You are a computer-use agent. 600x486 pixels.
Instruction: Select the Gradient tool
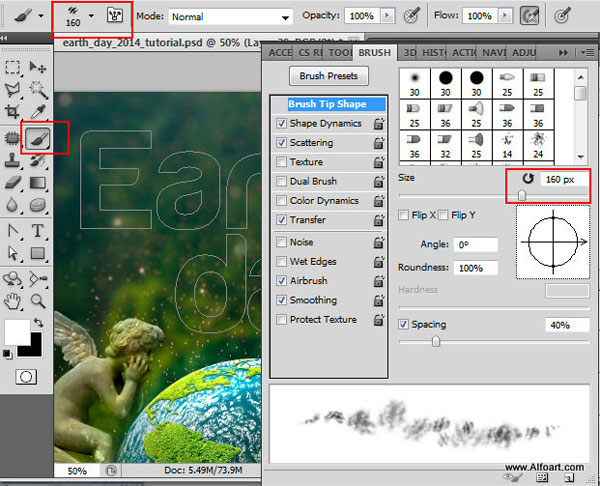click(38, 183)
